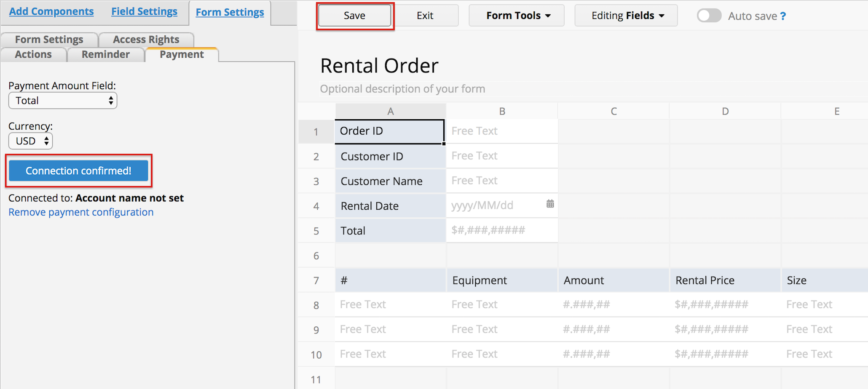This screenshot has height=389, width=868.
Task: Expand the Editing Fields dropdown
Action: tap(626, 16)
